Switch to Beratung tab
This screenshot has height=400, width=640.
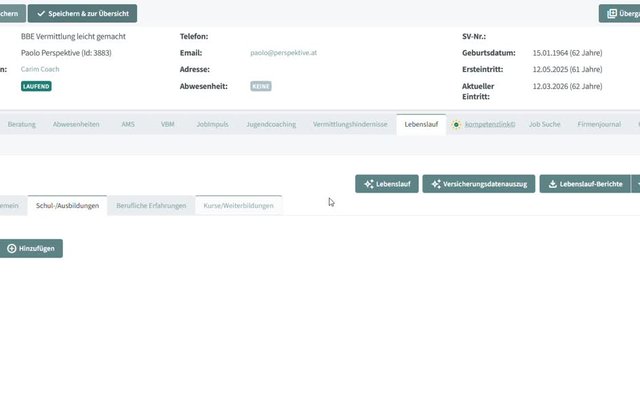pyautogui.click(x=22, y=124)
